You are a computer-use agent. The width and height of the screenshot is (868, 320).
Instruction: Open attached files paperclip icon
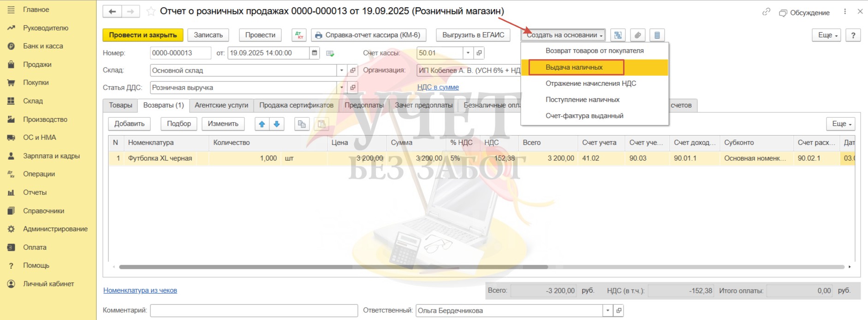[637, 35]
